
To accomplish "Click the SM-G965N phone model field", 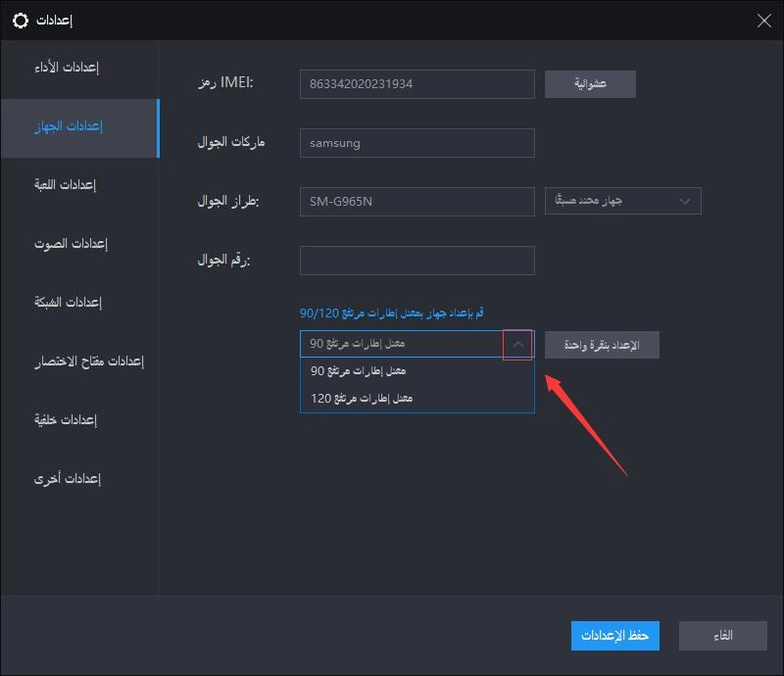I will pos(417,202).
